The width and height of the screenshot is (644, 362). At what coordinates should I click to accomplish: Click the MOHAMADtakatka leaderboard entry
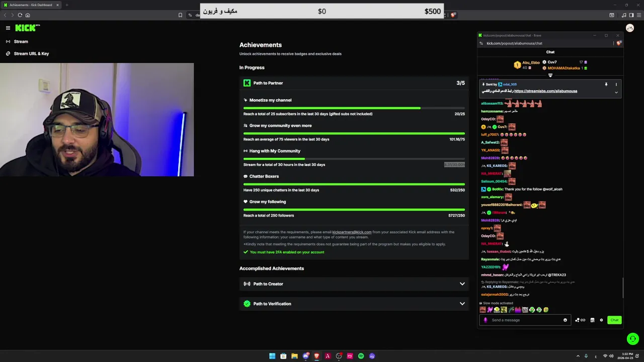(x=565, y=68)
